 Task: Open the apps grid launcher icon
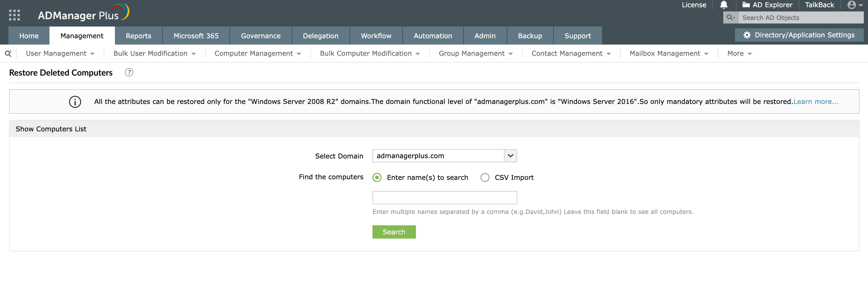[x=14, y=15]
